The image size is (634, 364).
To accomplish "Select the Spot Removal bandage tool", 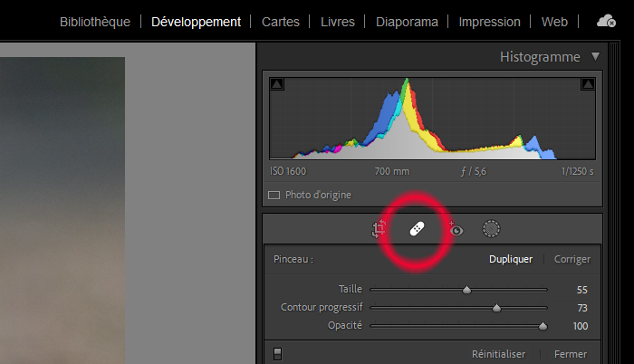I will [x=416, y=230].
